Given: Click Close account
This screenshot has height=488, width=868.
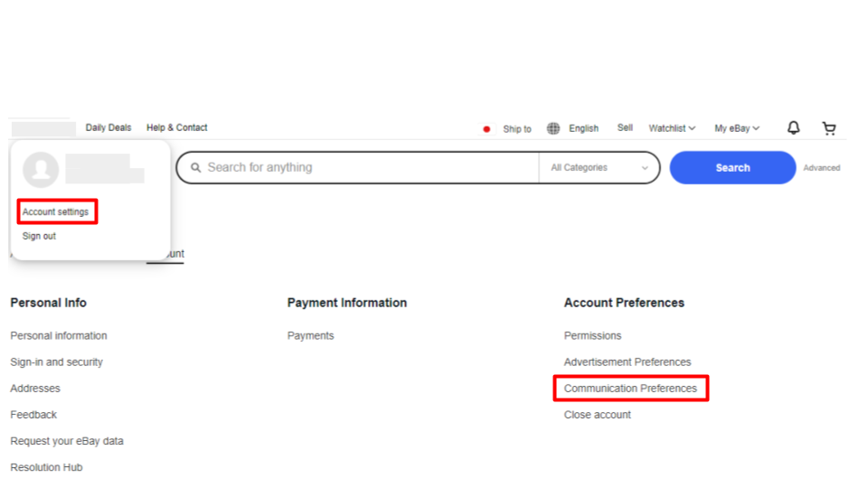Looking at the screenshot, I should pyautogui.click(x=598, y=415).
